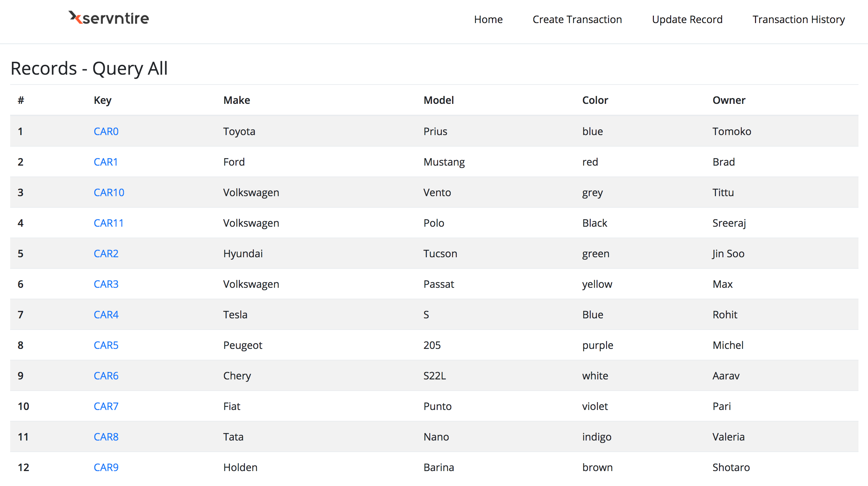The height and width of the screenshot is (486, 868).
Task: Click the Owner column header
Action: click(729, 100)
